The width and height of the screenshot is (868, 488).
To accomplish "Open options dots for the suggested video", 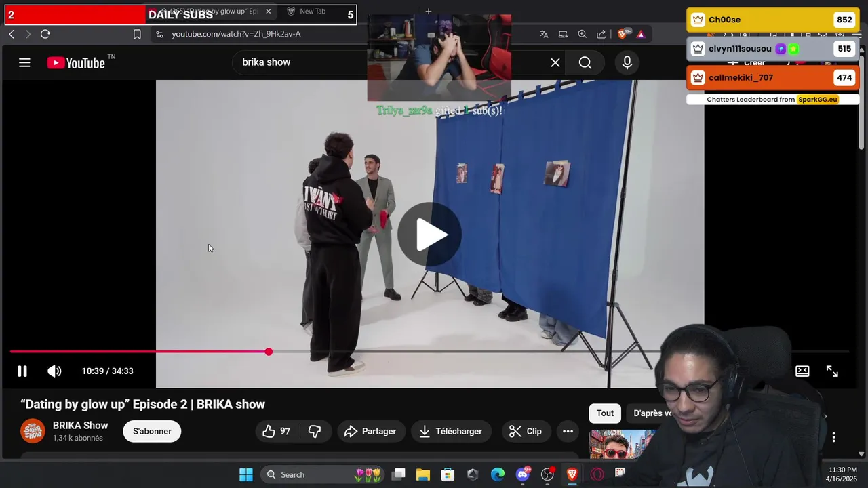I will [x=834, y=438].
